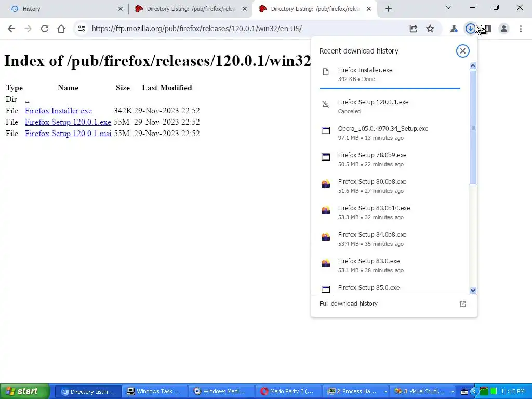Show hidden tray icons arrow
The image size is (532, 399).
click(x=474, y=392)
